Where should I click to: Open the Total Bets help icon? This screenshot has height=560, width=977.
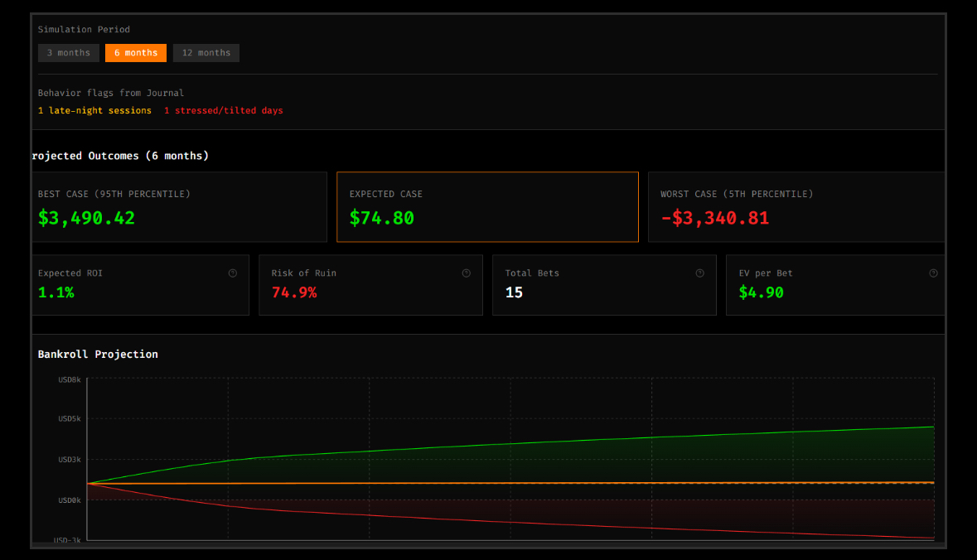click(x=699, y=272)
